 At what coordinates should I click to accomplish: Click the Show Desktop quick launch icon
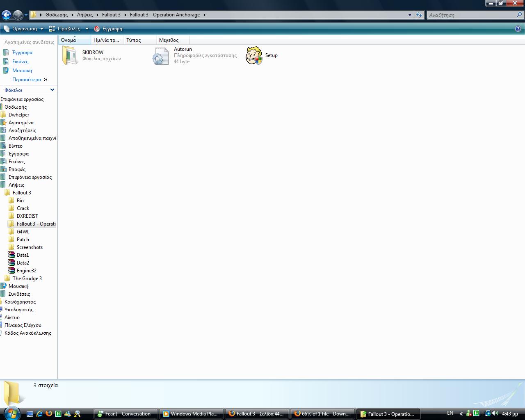[x=30, y=414]
